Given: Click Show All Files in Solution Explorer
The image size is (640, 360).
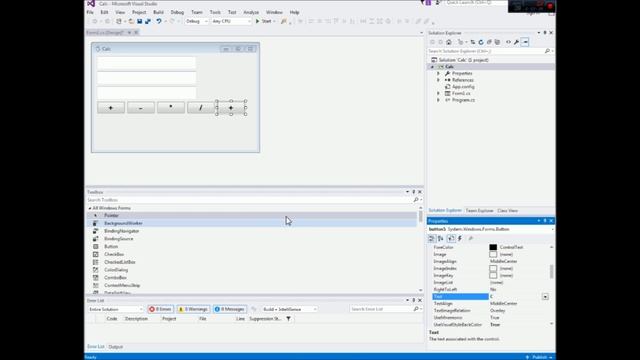Looking at the screenshot, I should pyautogui.click(x=497, y=42).
